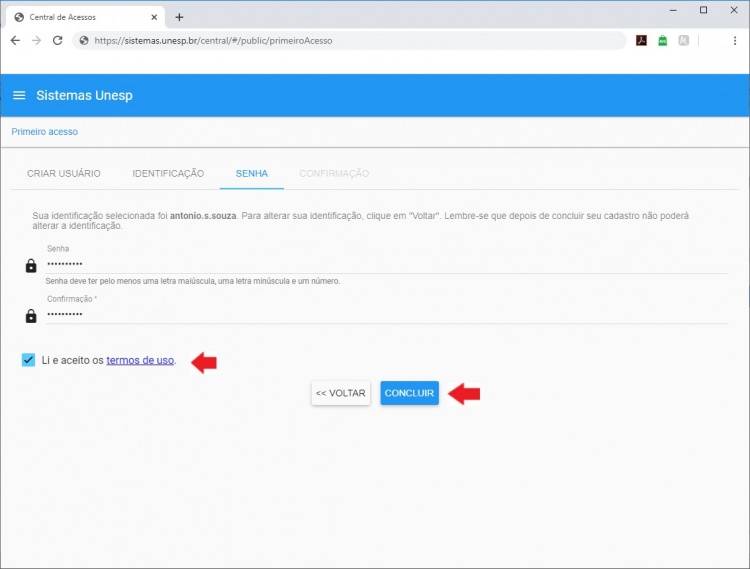The height and width of the screenshot is (569, 750).
Task: Click the << VOLTAR button
Action: click(340, 393)
